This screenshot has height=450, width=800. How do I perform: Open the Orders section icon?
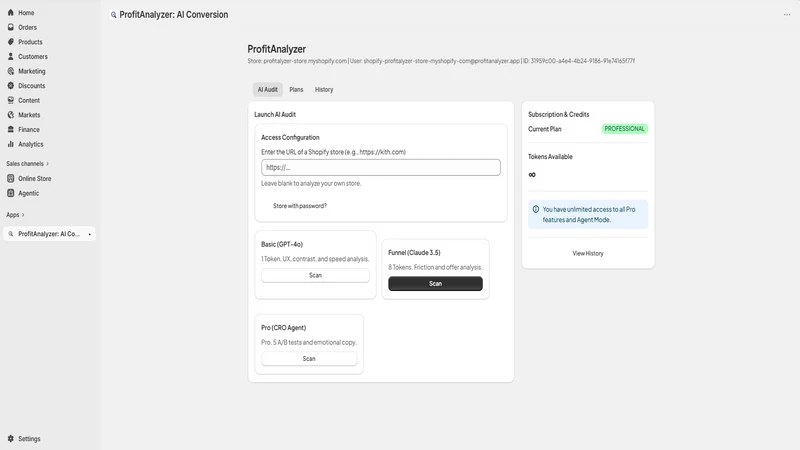pos(11,28)
